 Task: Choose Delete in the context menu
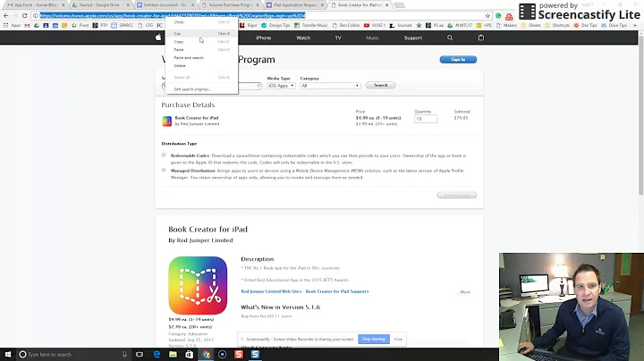[201, 65]
